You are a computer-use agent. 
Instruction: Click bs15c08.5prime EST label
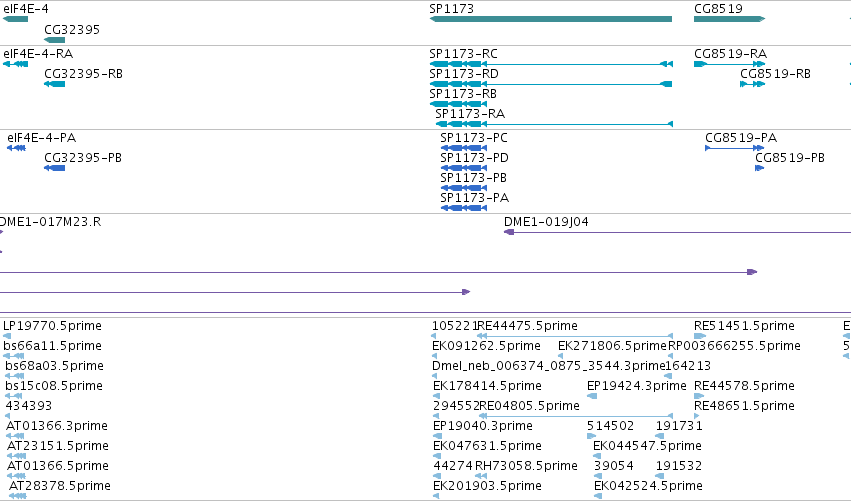pyautogui.click(x=54, y=386)
